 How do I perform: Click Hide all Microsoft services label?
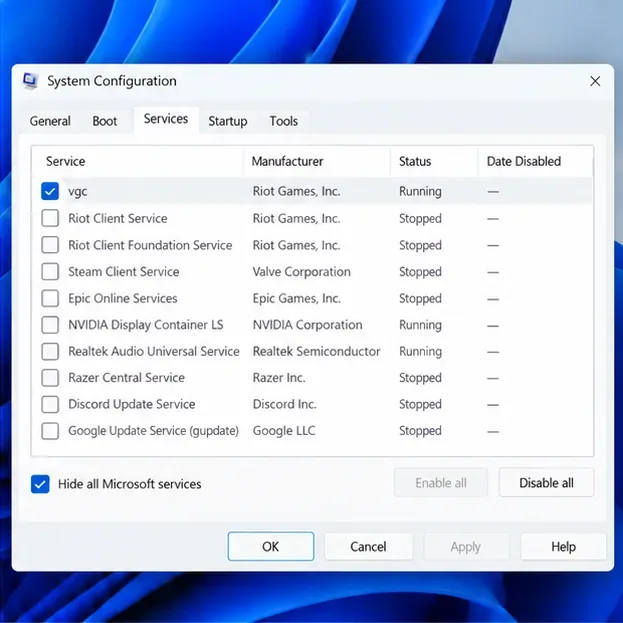point(130,484)
